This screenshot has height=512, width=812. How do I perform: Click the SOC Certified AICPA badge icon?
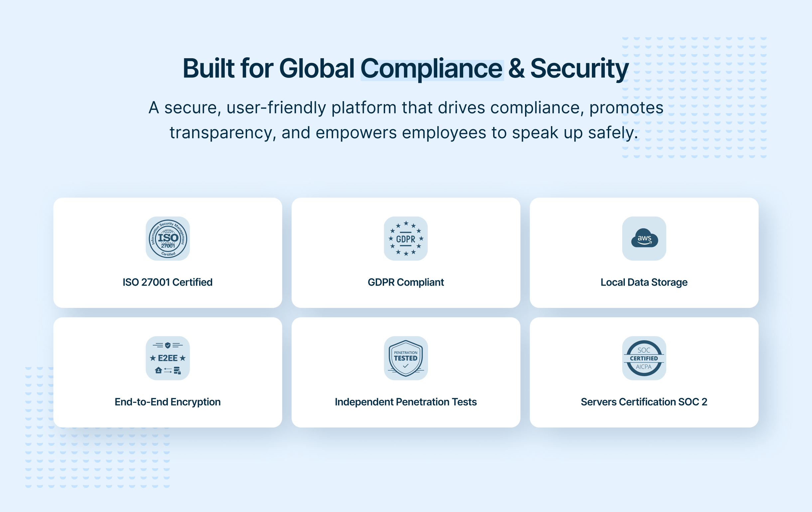click(644, 358)
